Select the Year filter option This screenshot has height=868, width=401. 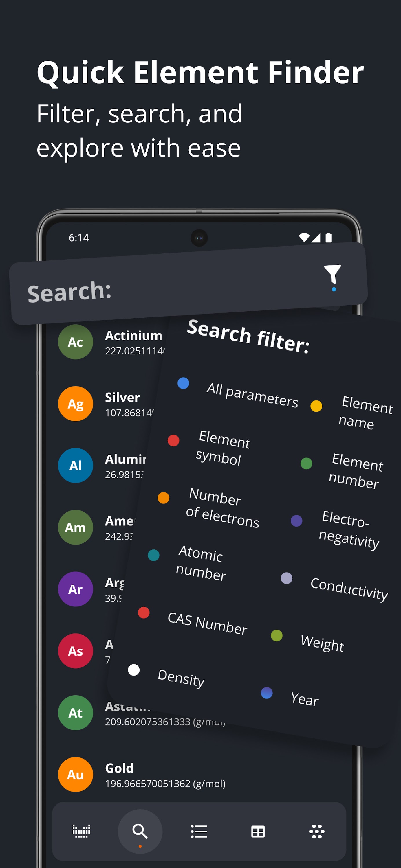(x=304, y=699)
